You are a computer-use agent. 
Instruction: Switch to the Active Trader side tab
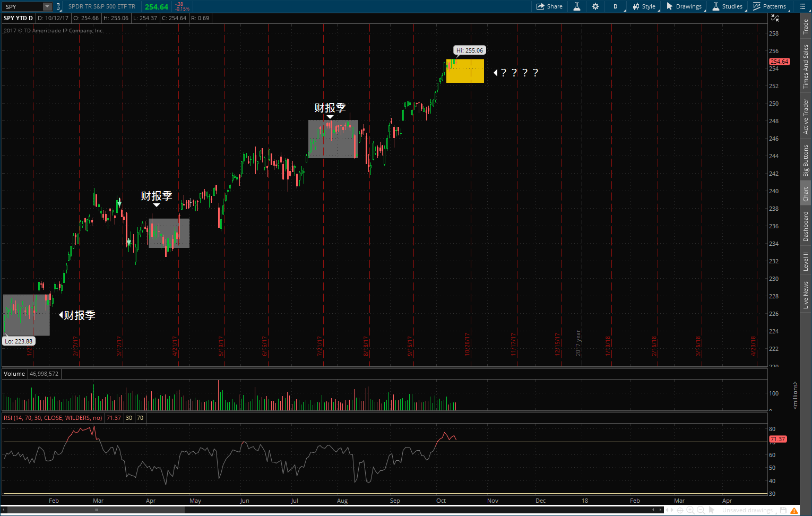click(x=806, y=116)
